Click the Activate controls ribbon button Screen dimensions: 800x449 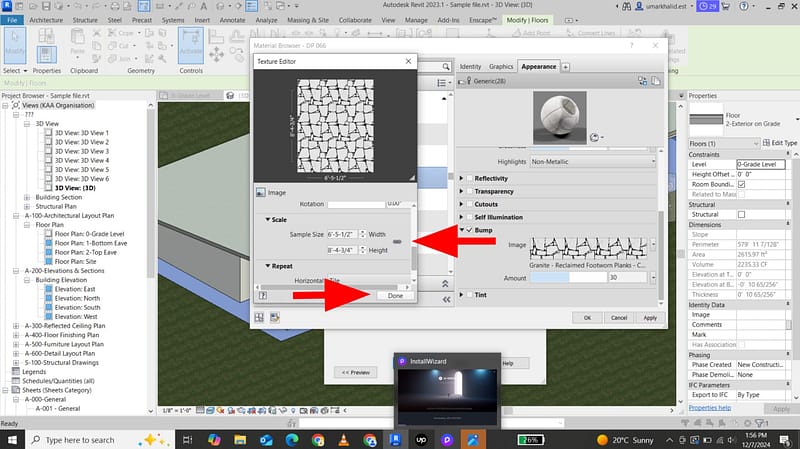point(191,47)
